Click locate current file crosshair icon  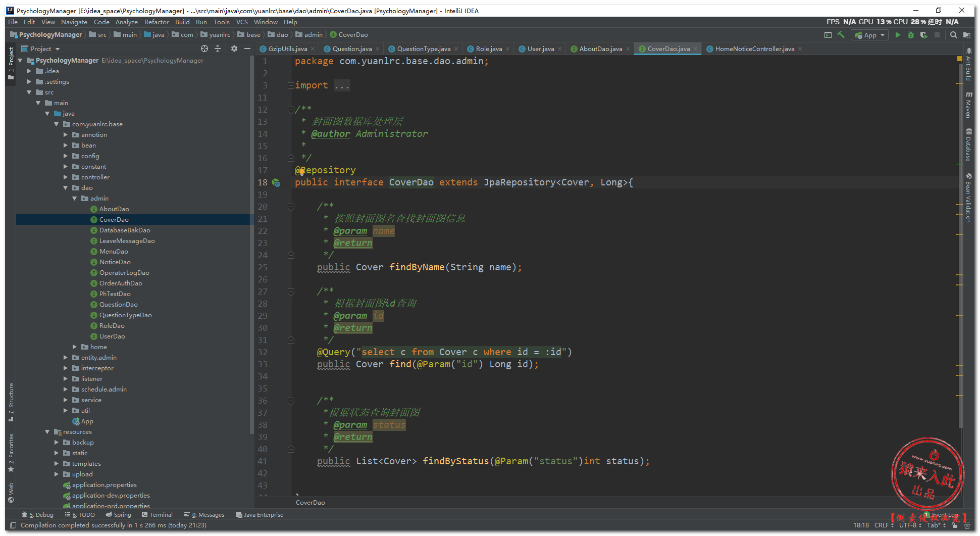click(x=204, y=48)
